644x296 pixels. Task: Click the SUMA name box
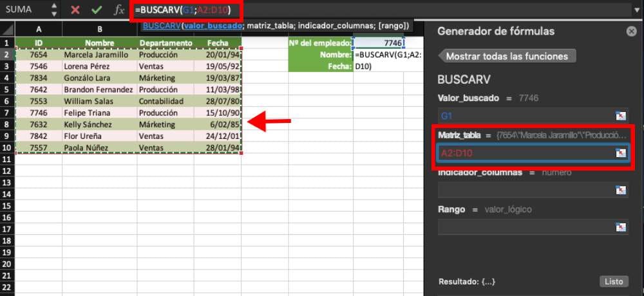26,10
